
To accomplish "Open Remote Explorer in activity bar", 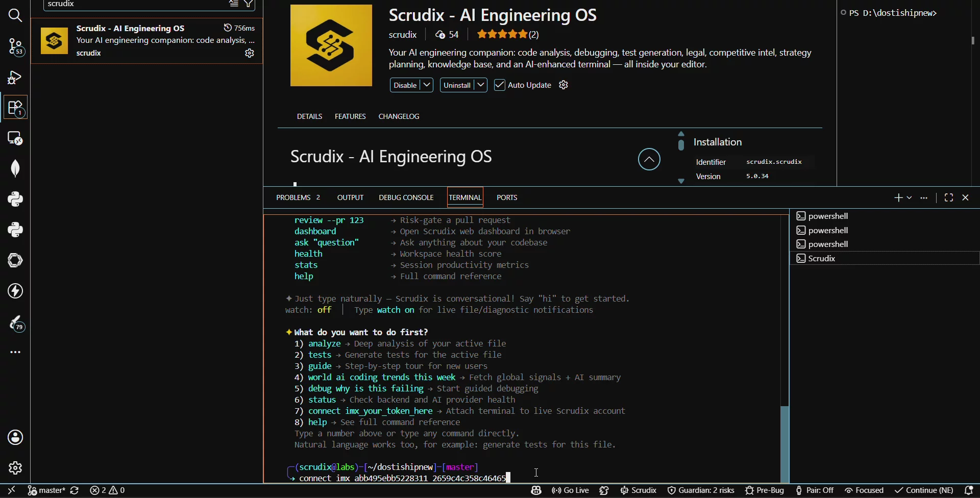I will pos(15,138).
